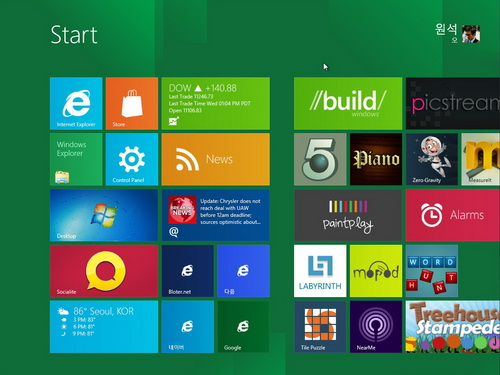Open the Seoul weather tile
500x375 pixels.
104,327
